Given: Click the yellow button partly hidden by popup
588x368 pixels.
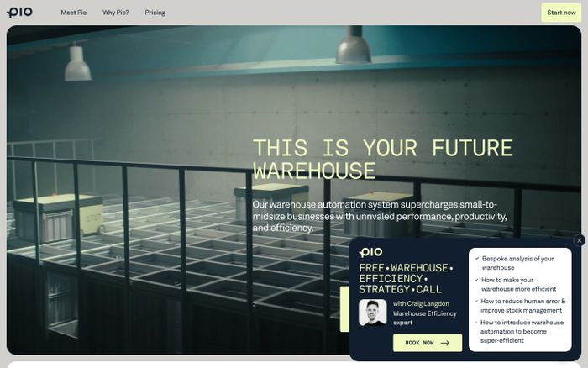Looking at the screenshot, I should pyautogui.click(x=344, y=308).
